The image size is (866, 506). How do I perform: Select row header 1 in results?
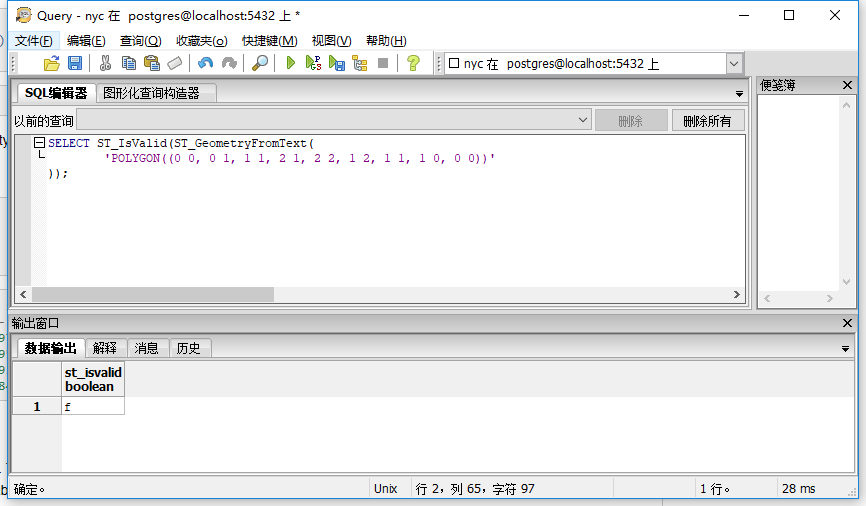[x=37, y=407]
